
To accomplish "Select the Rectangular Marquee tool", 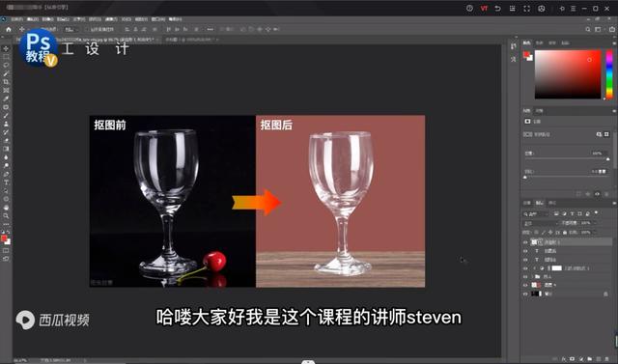I will (x=6, y=57).
